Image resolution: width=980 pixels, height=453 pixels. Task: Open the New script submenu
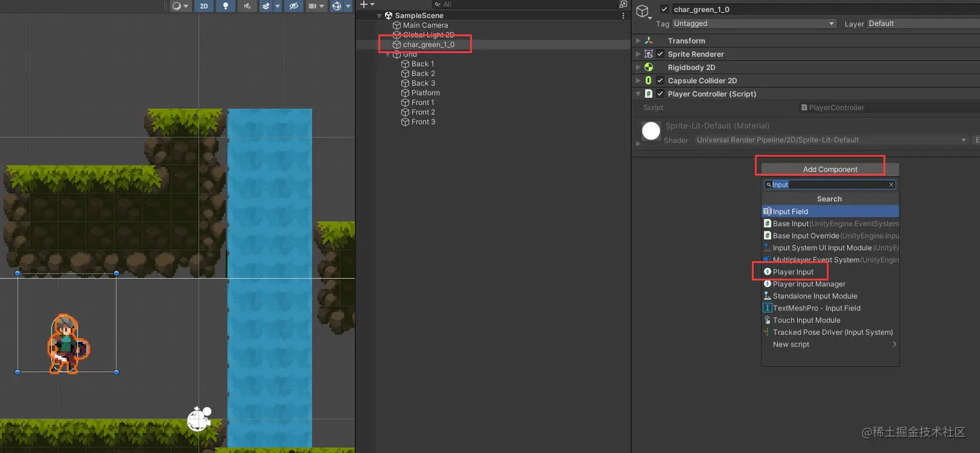(x=830, y=344)
